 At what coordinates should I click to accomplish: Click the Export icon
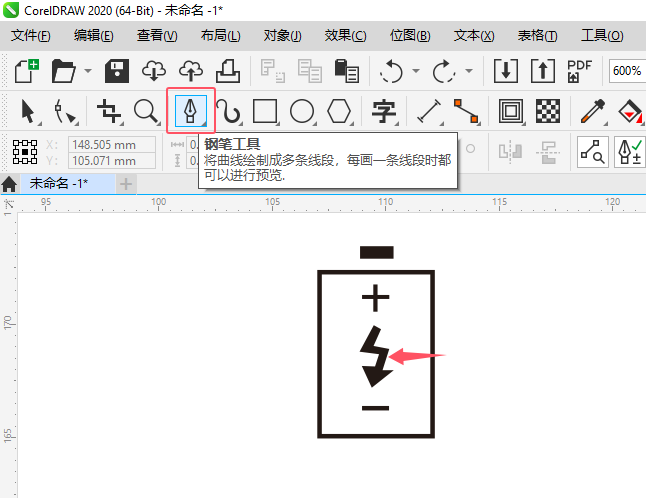[543, 71]
